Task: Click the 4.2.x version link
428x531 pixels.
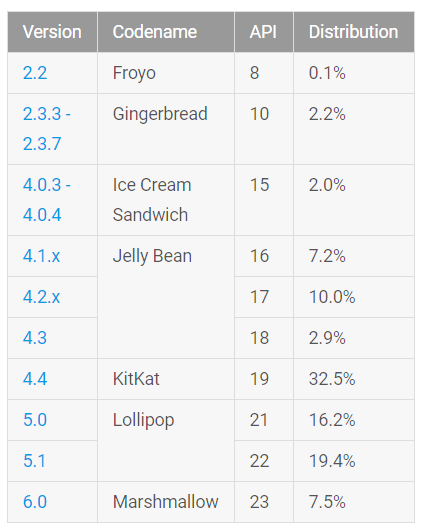Action: [41, 297]
